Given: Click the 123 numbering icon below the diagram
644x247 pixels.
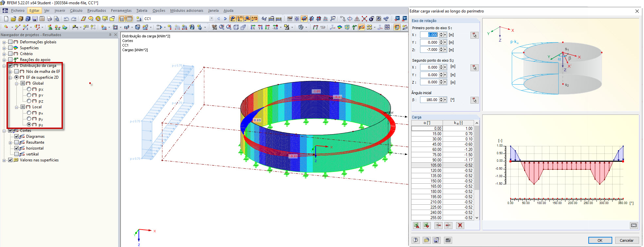Looking at the screenshot, I should [634, 225].
